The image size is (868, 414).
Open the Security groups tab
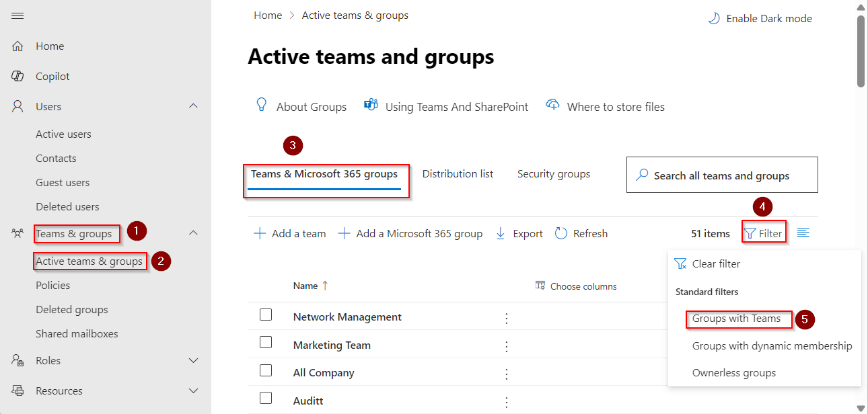tap(553, 173)
